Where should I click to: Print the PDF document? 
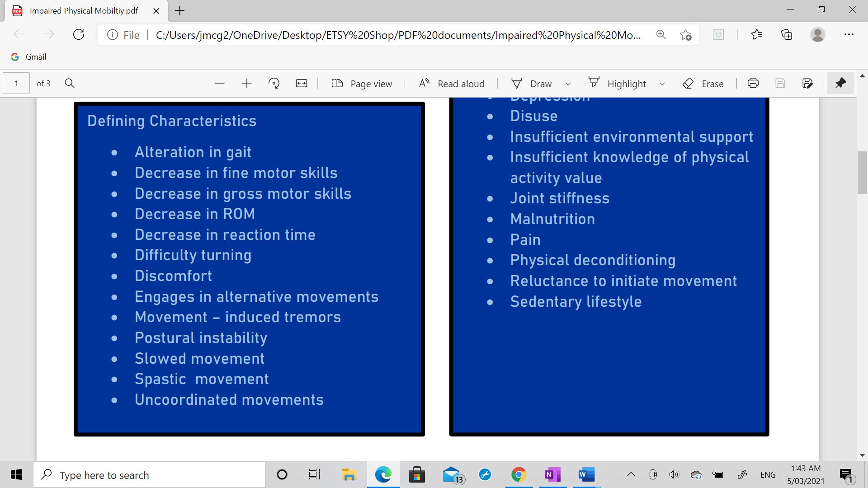[753, 83]
